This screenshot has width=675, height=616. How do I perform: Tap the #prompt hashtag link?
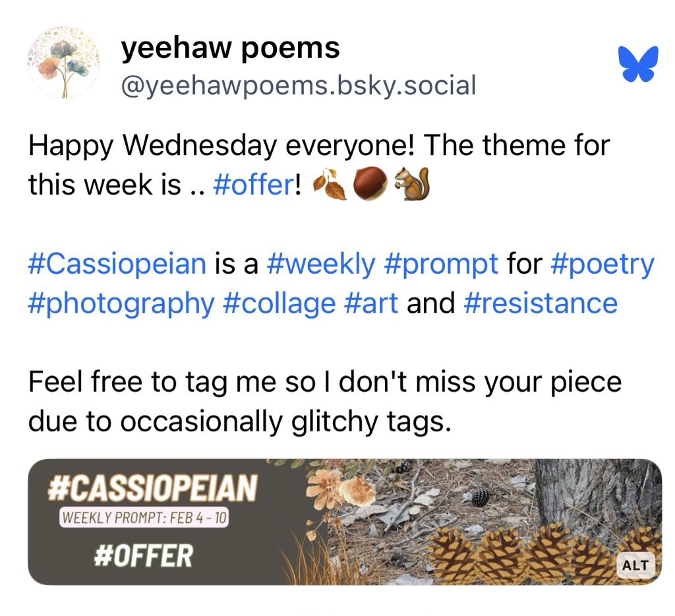(440, 264)
